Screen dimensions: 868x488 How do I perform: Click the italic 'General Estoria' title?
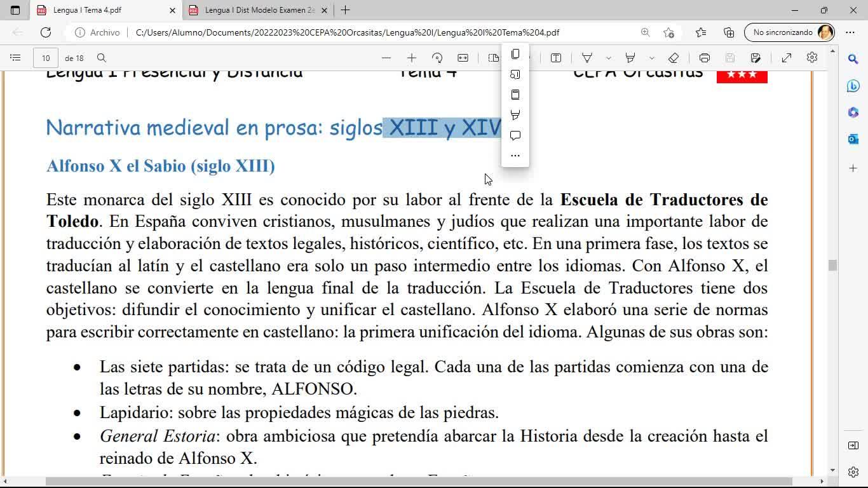click(x=157, y=437)
